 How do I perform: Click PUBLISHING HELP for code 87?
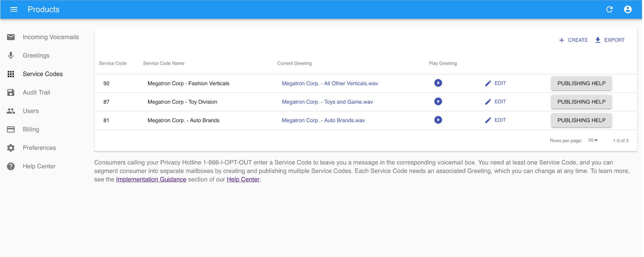coord(581,102)
